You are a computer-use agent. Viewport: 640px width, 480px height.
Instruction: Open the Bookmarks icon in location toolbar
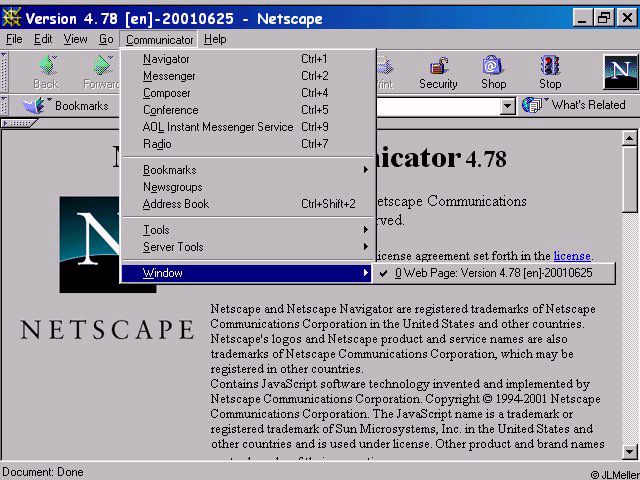pos(35,105)
